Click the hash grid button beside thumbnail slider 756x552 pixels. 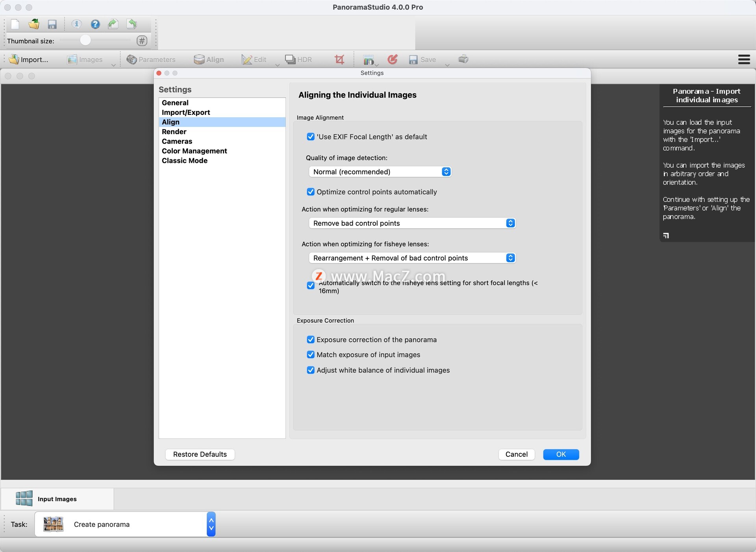pos(142,41)
